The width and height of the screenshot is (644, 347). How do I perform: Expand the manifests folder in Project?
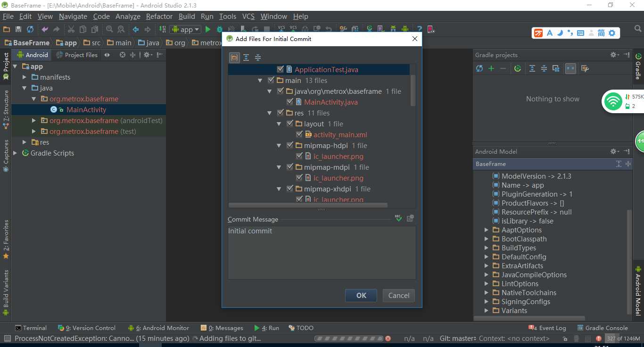25,77
